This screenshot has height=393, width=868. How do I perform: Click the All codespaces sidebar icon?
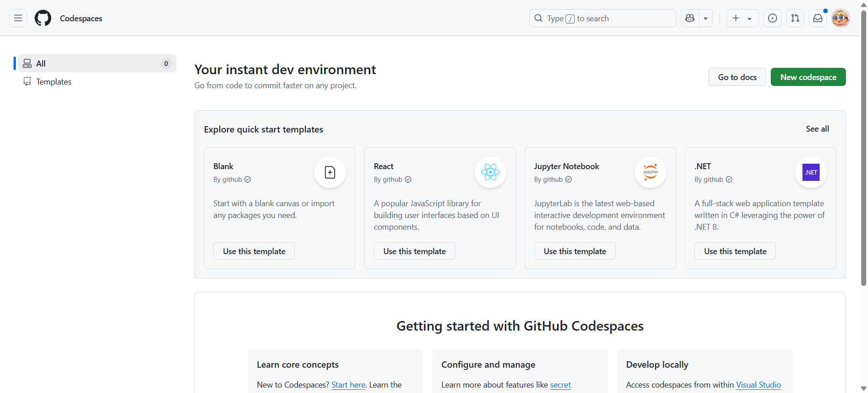(x=27, y=63)
